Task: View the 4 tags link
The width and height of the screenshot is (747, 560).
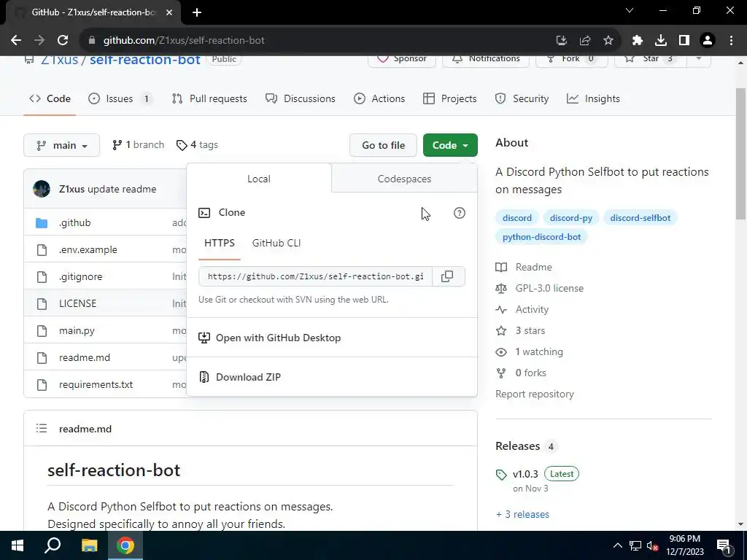Action: pos(197,145)
